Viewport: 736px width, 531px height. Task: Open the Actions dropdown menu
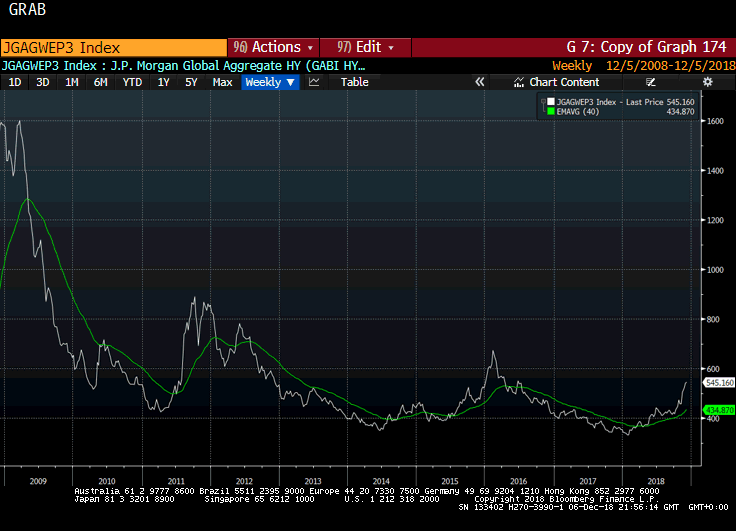pyautogui.click(x=273, y=47)
